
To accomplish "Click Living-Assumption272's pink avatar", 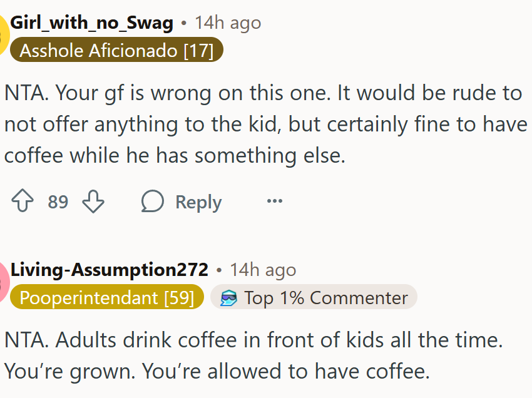I will [4, 282].
